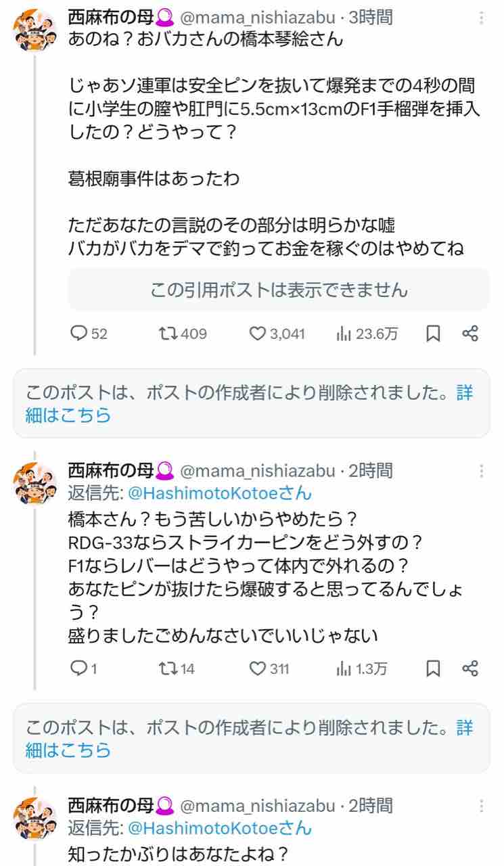Repost the second post with 14 reposts
This screenshot has height=866, width=504.
coord(177,668)
